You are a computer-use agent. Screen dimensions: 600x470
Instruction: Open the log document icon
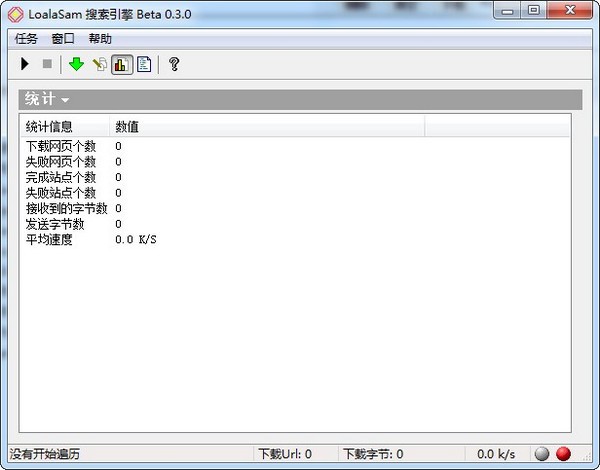pyautogui.click(x=144, y=64)
